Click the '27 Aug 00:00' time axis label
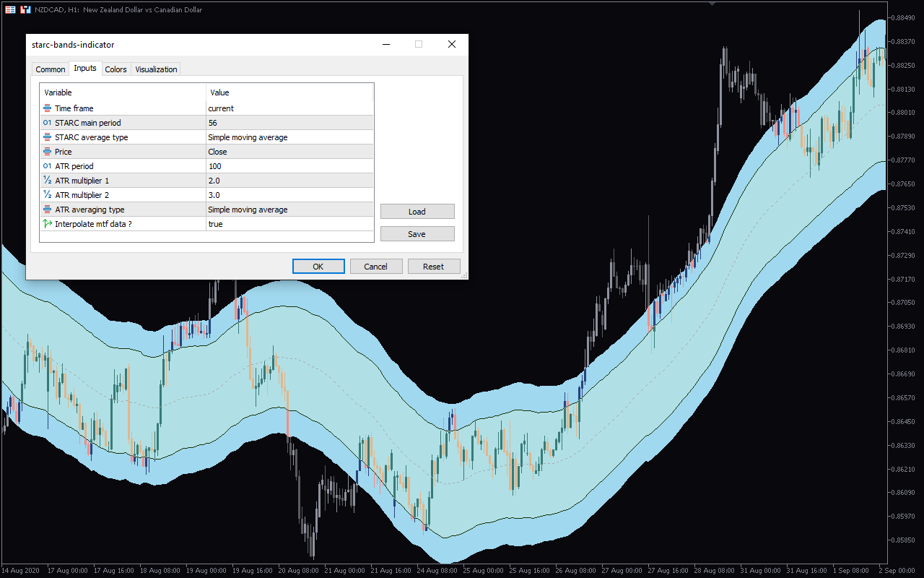Screen dimensions: 924x578 622,571
